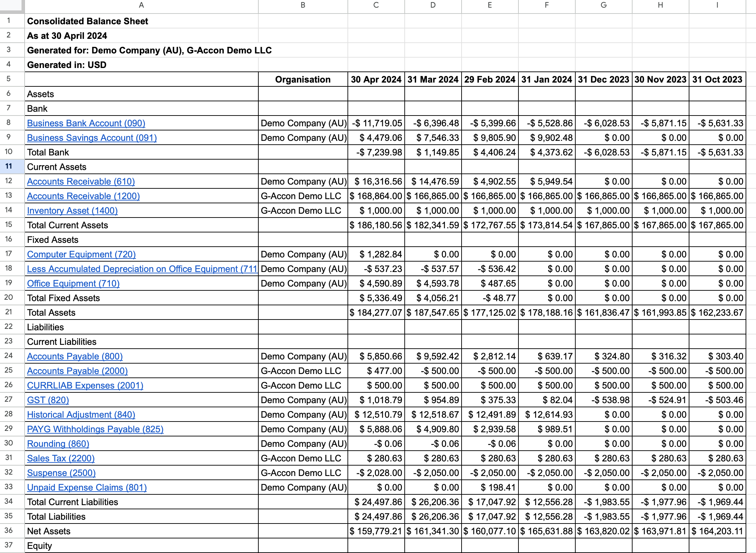The image size is (756, 553).
Task: Click the $ 1,282.84 Computer Equipment cell
Action: click(376, 254)
